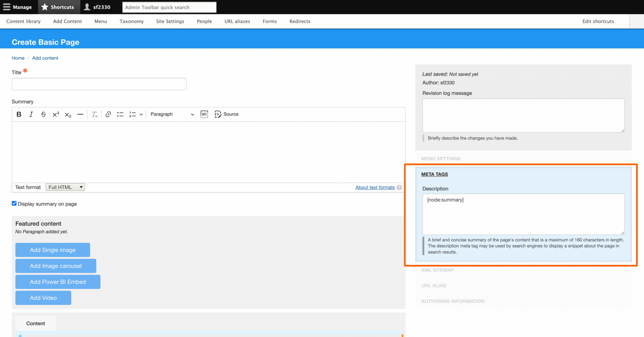Screen dimensions: 644x337
Task: Expand the URL Alias section
Action: [x=433, y=286]
